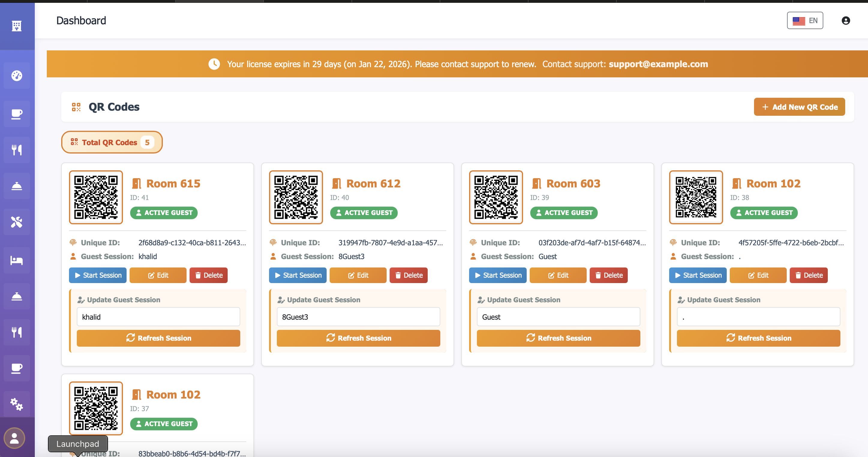Click the first fork and knife sidebar icon
This screenshot has width=868, height=457.
tap(16, 150)
